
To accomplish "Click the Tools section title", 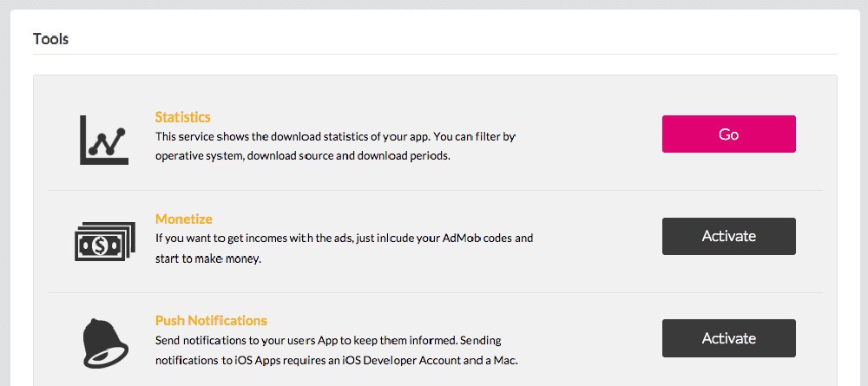I will (50, 39).
